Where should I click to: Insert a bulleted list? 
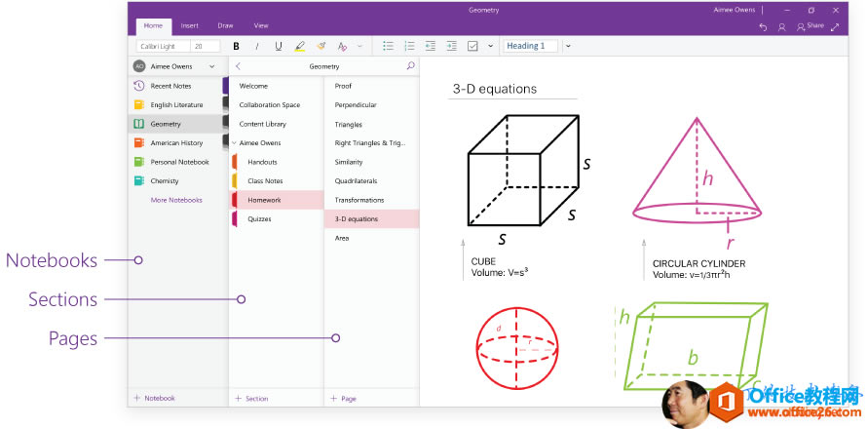(x=388, y=46)
